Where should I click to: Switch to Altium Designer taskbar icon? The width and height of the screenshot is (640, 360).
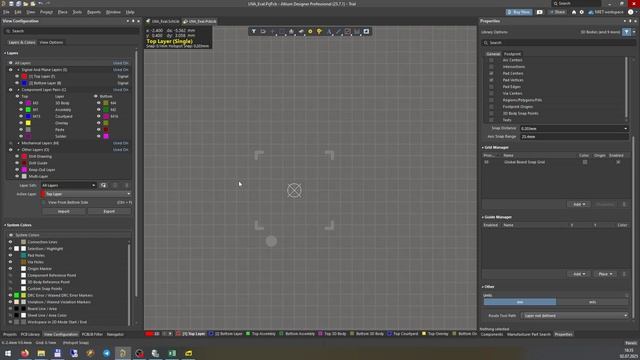pos(123,353)
